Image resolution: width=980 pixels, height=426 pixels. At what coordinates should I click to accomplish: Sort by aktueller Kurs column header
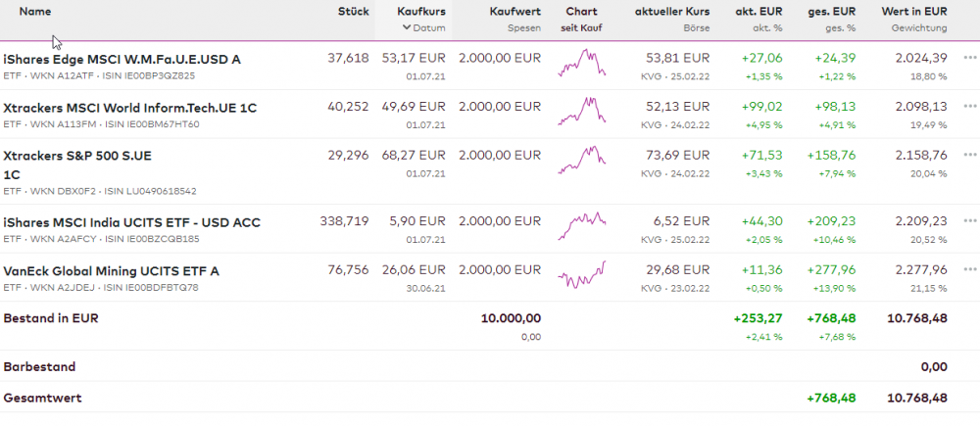pos(672,12)
